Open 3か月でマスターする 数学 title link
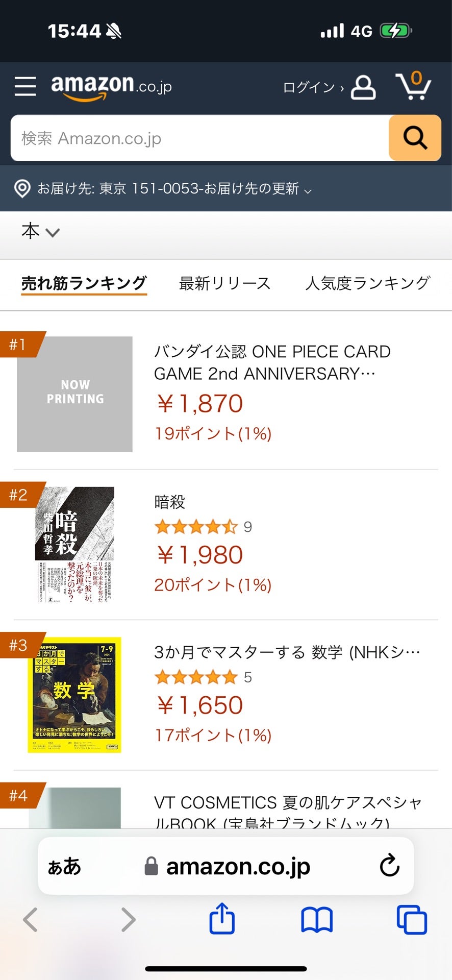452x980 pixels. coord(287,652)
